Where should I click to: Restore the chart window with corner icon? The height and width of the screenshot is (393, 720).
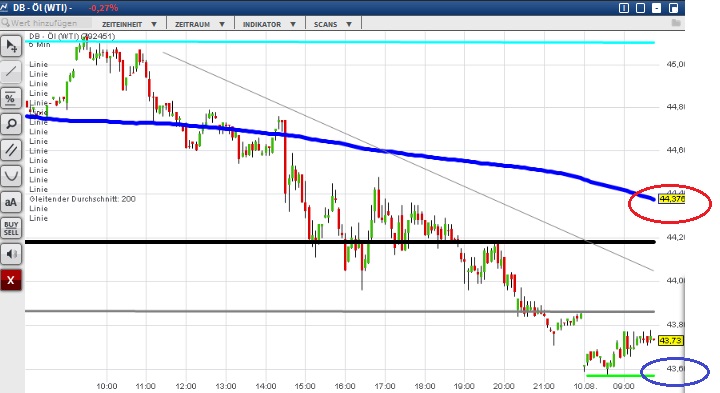pos(673,8)
